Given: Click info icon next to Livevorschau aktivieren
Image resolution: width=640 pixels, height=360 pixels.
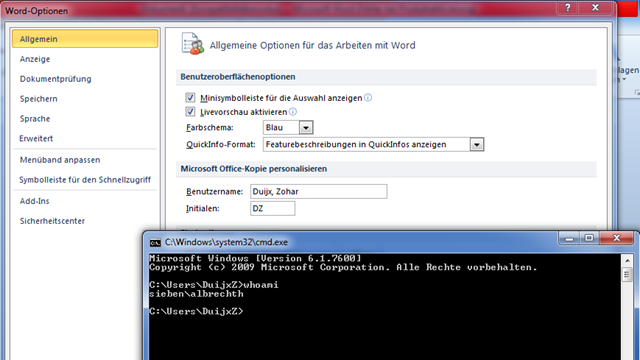Looking at the screenshot, I should pos(293,111).
